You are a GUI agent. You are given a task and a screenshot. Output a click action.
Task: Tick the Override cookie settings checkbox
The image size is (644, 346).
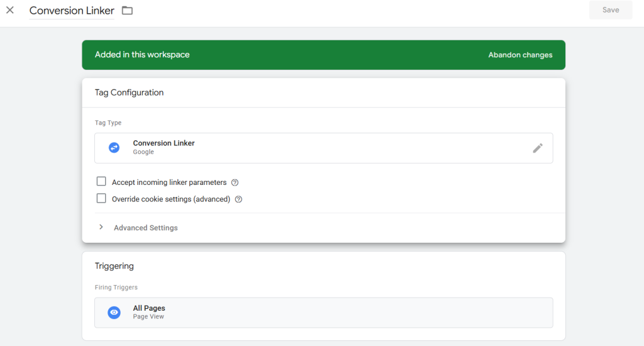(x=101, y=199)
